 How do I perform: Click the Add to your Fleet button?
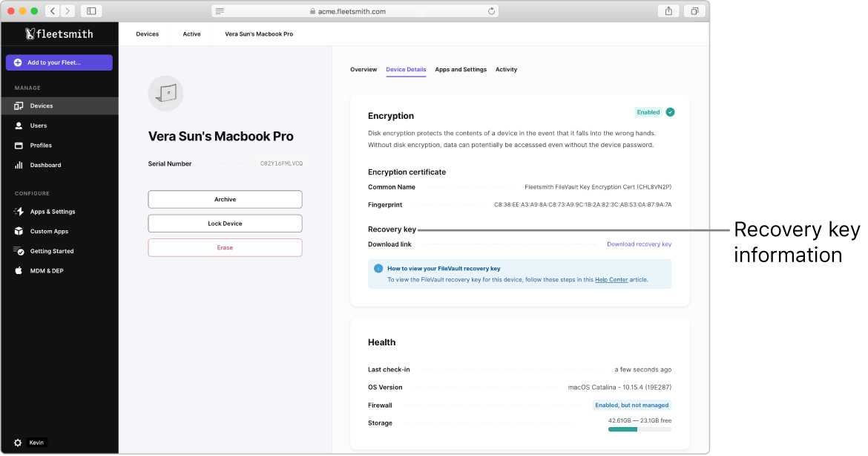59,62
